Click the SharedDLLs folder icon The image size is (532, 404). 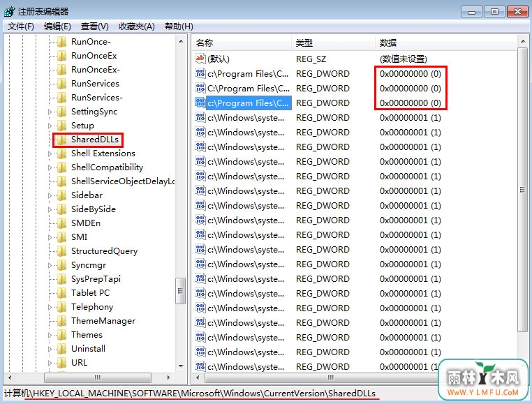61,140
